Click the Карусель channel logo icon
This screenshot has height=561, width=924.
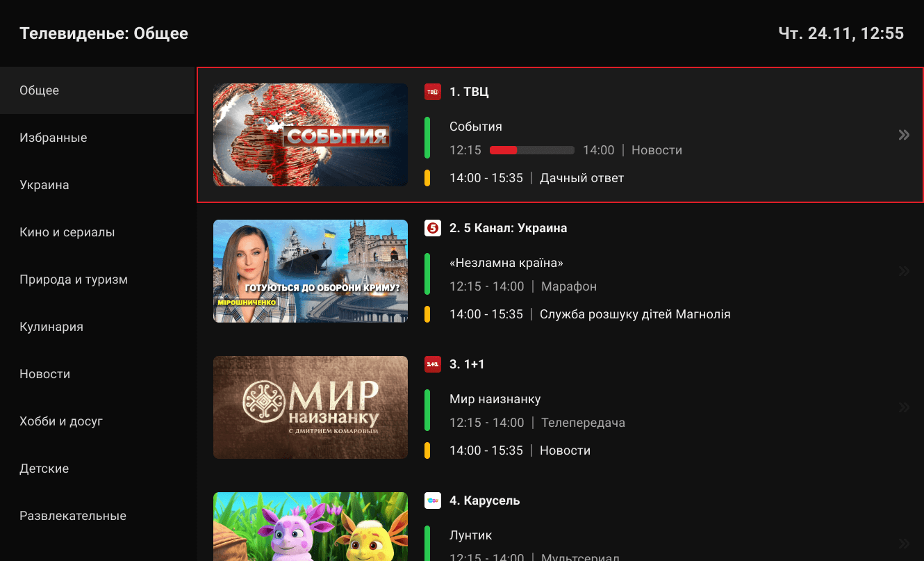[433, 501]
